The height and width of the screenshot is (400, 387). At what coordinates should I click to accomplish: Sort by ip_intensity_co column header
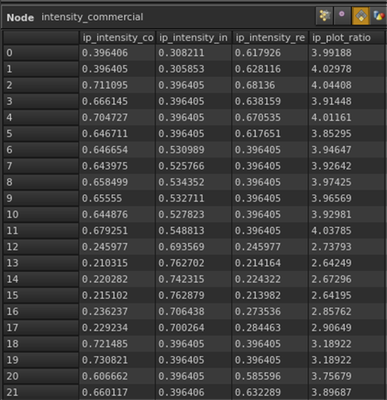(x=117, y=38)
